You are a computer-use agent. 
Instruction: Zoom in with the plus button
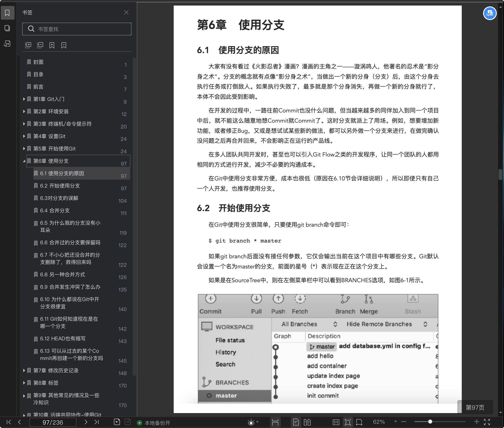click(476, 422)
